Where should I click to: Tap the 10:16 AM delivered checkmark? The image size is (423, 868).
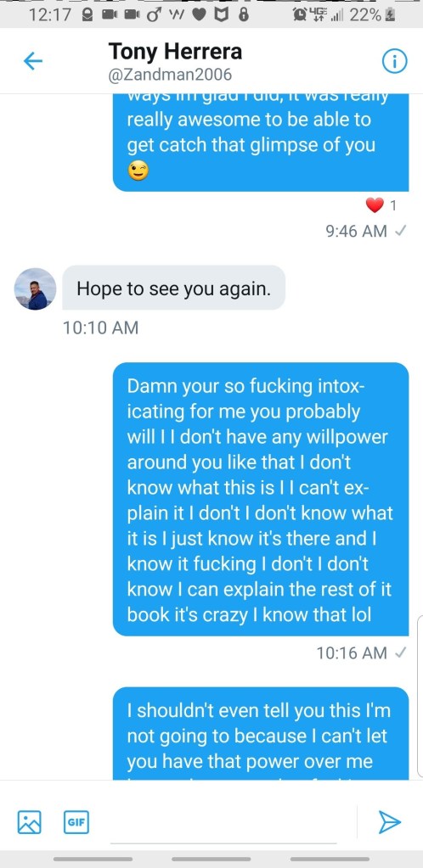tap(399, 653)
